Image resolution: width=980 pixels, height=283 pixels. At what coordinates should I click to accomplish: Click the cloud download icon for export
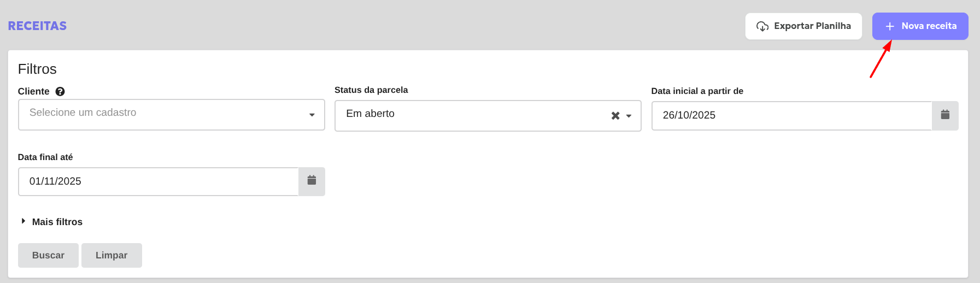(762, 26)
